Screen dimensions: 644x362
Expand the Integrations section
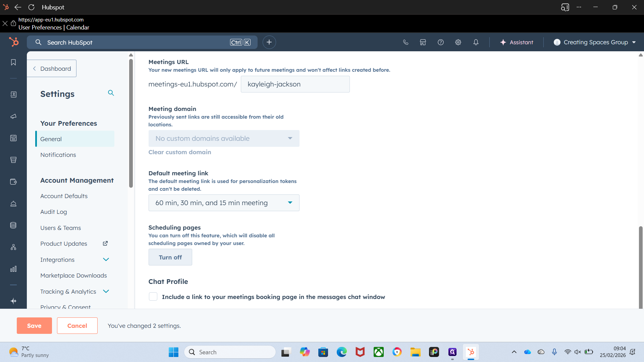[x=106, y=259]
